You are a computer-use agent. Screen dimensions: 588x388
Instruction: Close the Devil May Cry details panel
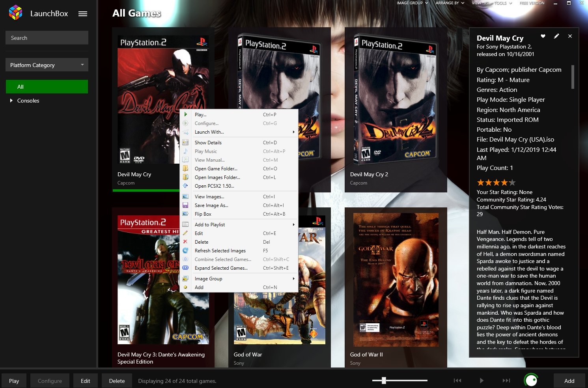(570, 36)
